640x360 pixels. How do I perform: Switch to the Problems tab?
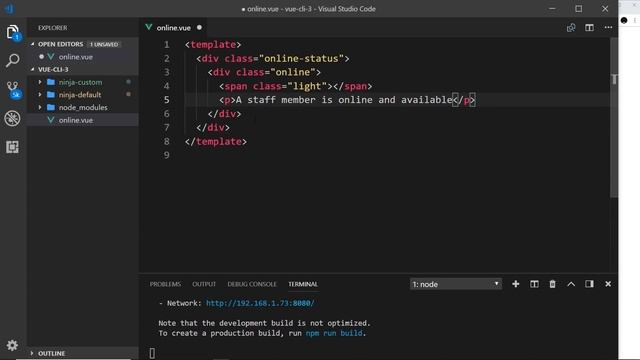point(165,284)
